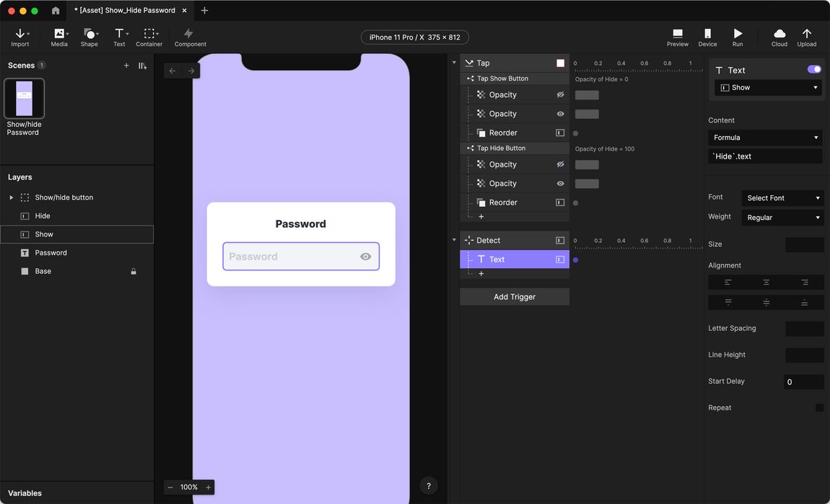Select the Hide layer
The height and width of the screenshot is (504, 830).
pyautogui.click(x=77, y=216)
